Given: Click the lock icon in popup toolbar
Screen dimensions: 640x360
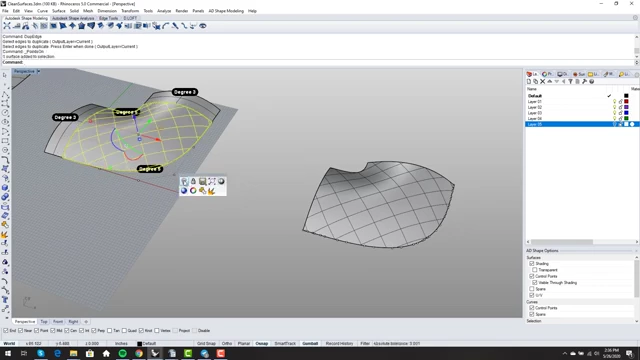Looking at the screenshot, I should click(x=193, y=181).
